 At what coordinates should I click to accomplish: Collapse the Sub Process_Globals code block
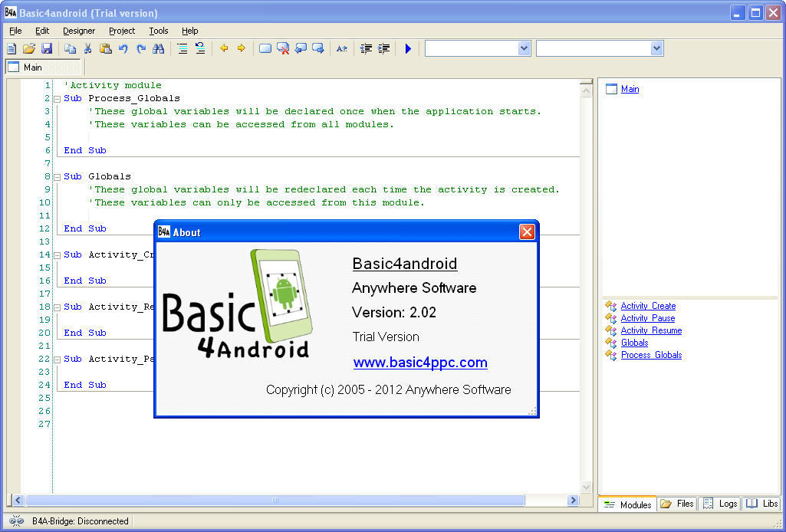click(57, 98)
